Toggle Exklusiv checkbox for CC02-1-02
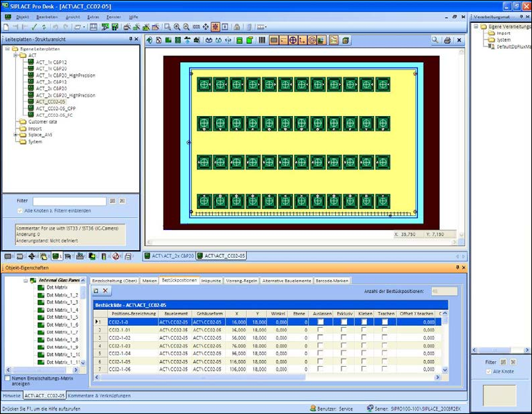The image size is (532, 414). click(344, 338)
